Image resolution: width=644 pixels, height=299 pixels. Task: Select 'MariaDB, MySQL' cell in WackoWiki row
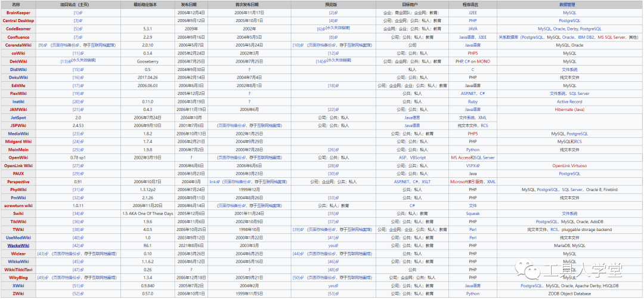569,245
